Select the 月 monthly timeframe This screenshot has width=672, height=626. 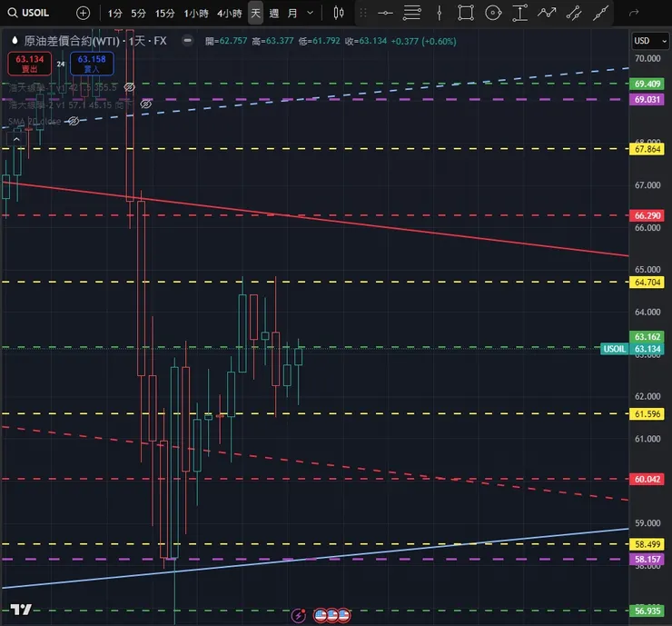point(292,14)
